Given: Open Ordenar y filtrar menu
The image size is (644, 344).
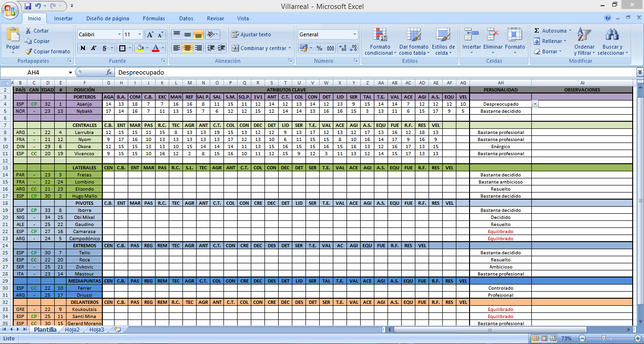Looking at the screenshot, I should (x=584, y=42).
